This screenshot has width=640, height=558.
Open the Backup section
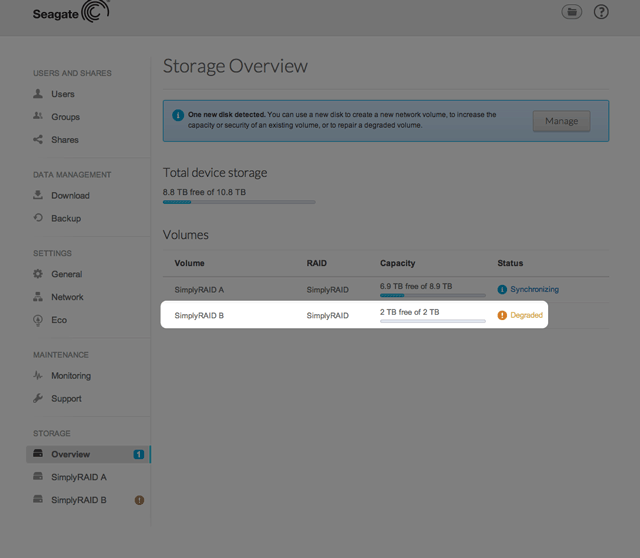point(65,218)
